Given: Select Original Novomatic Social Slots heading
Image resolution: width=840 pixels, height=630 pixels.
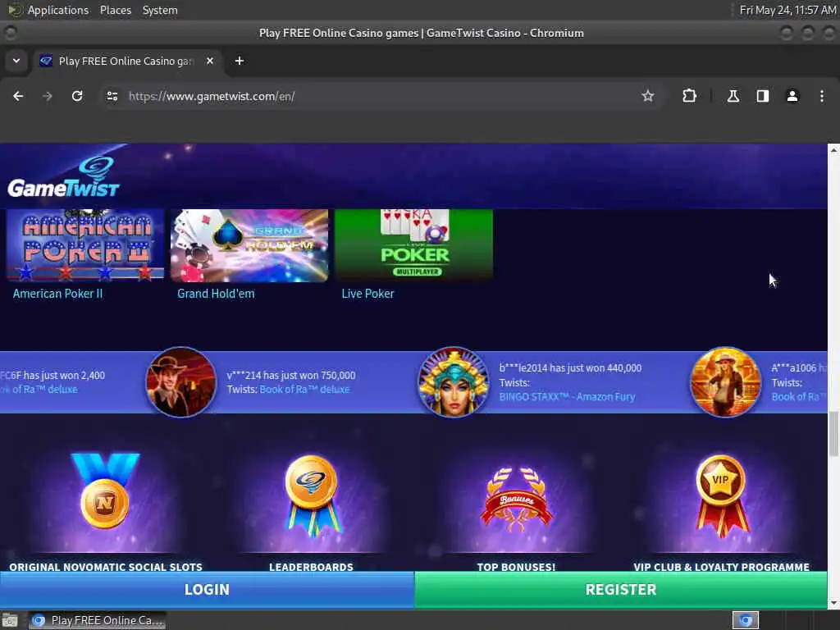Looking at the screenshot, I should point(106,567).
